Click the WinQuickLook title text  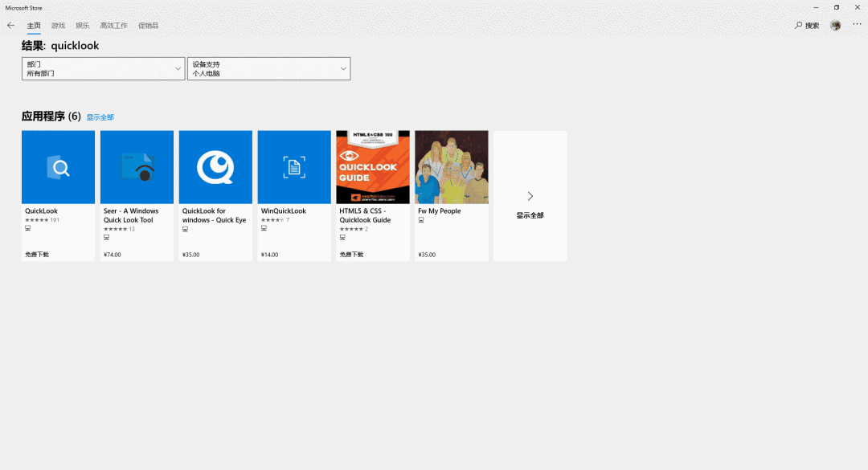(x=284, y=211)
